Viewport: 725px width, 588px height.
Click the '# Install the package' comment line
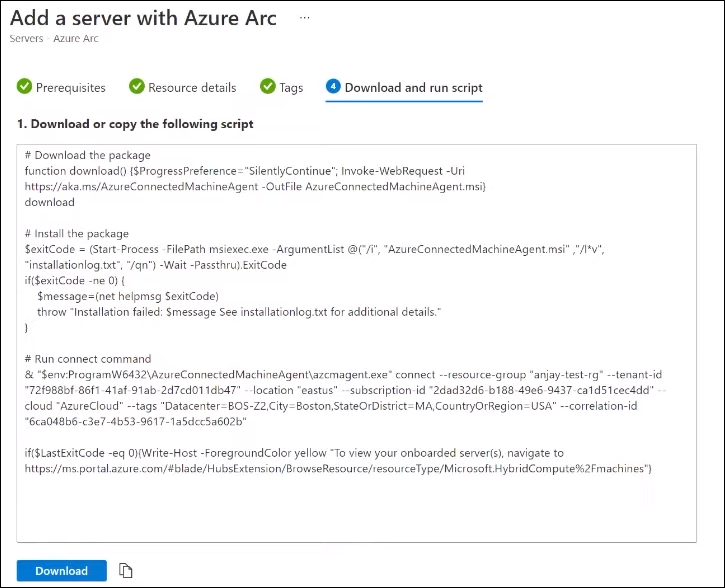77,233
